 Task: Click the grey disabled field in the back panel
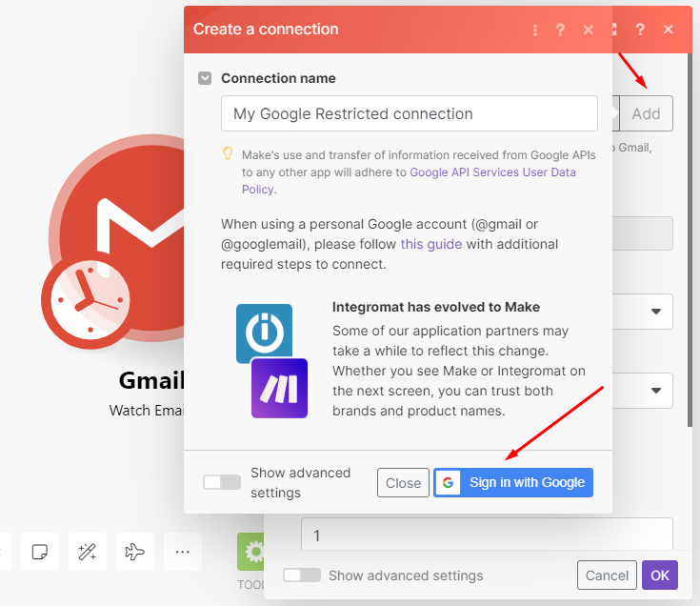(643, 233)
